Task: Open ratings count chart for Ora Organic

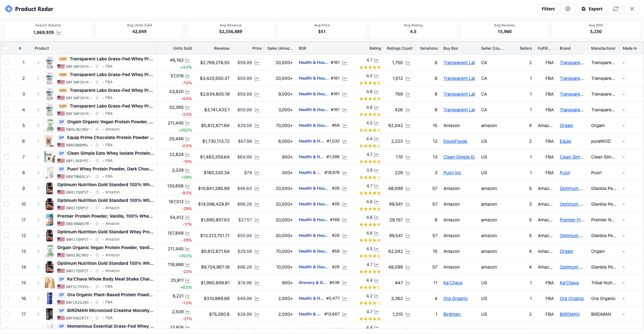Action: pyautogui.click(x=408, y=298)
